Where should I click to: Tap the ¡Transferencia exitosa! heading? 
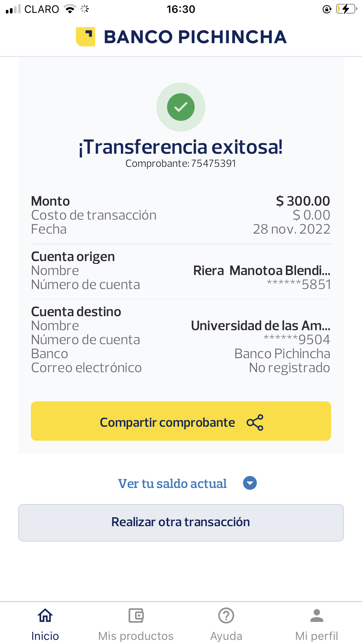pyautogui.click(x=181, y=147)
